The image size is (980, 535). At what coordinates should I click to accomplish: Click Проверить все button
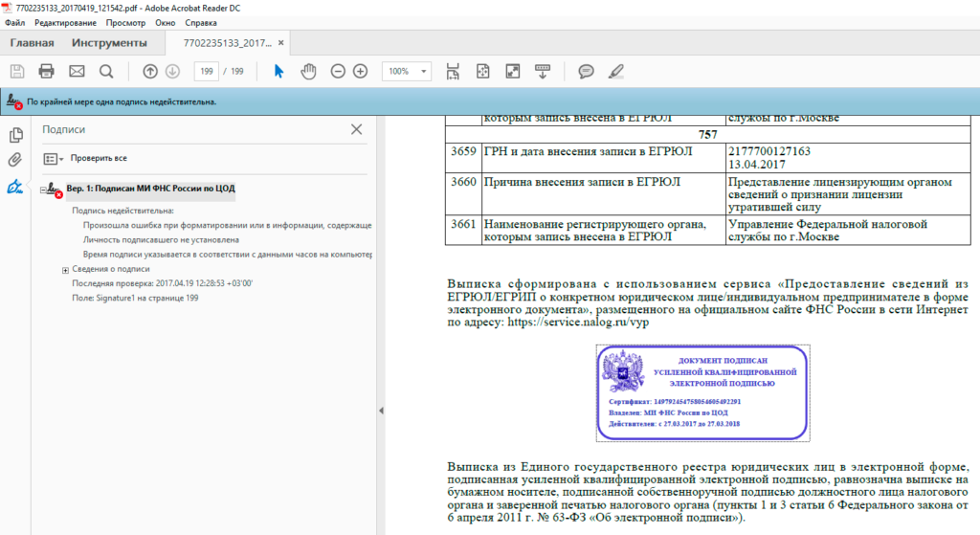pos(99,158)
